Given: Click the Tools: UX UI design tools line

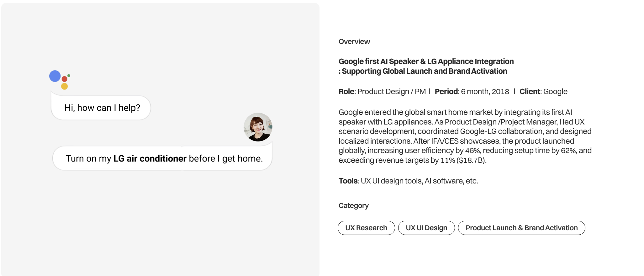Looking at the screenshot, I should 408,181.
